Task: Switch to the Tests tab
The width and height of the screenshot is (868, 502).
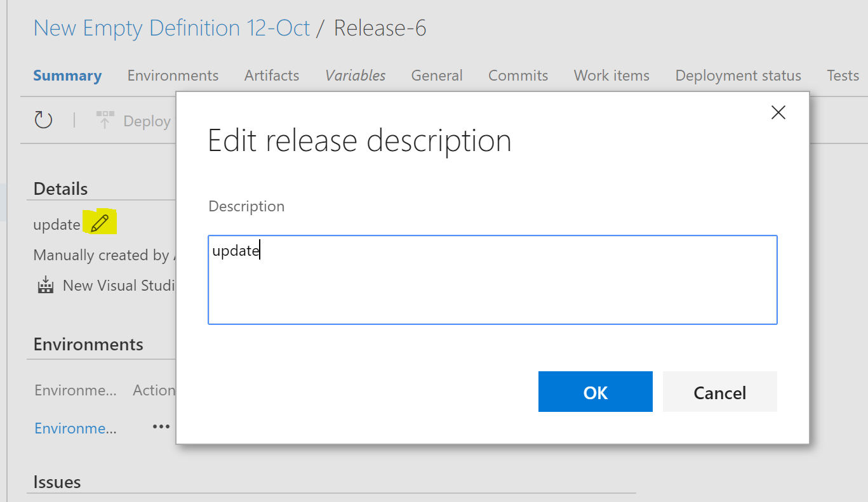Action: click(x=843, y=75)
